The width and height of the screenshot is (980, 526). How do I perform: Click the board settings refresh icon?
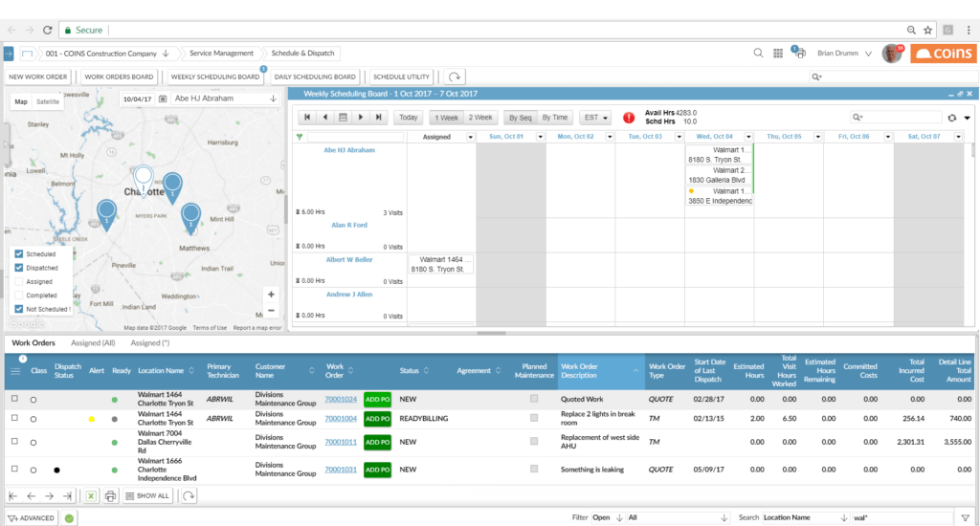(x=952, y=118)
